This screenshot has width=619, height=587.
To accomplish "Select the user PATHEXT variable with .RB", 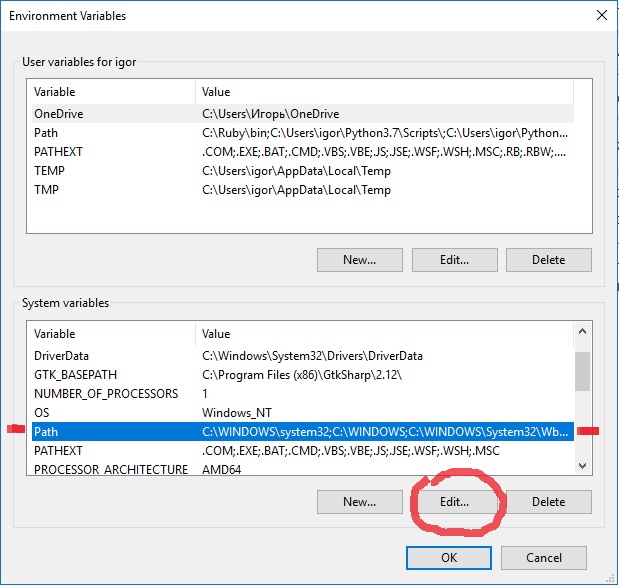I will tap(303, 152).
